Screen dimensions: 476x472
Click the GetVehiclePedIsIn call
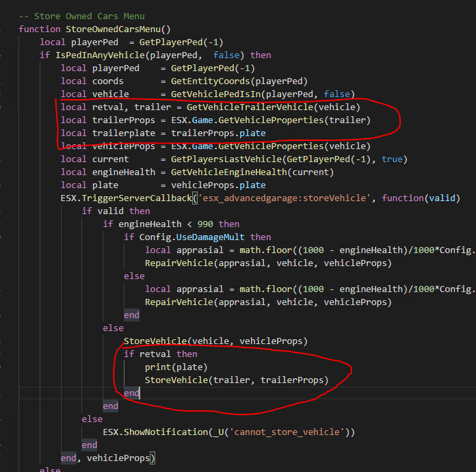click(x=263, y=94)
